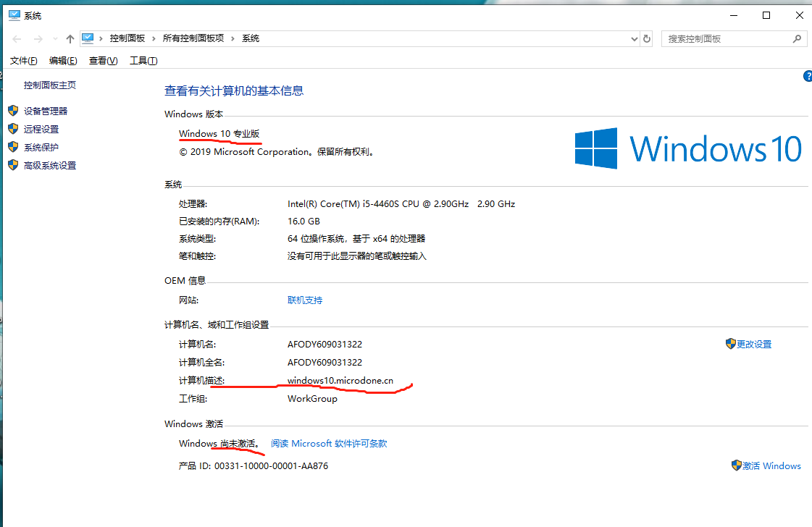Go up one level arrow
This screenshot has width=812, height=527.
click(x=70, y=39)
